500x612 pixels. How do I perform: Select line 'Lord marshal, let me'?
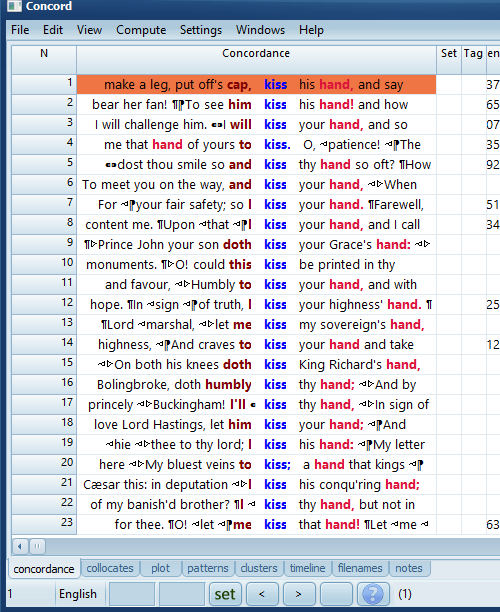256,324
